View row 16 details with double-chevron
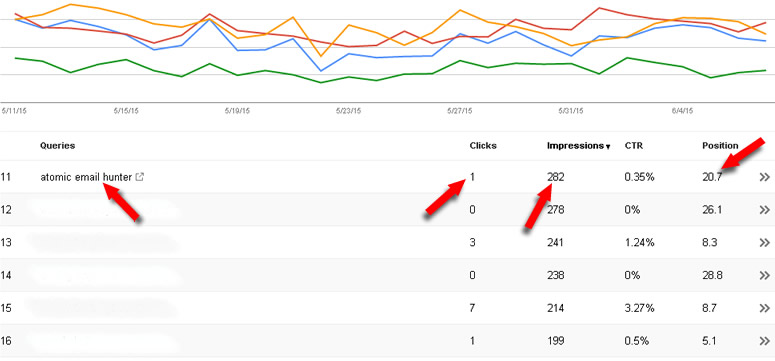Viewport: 775px width, 361px height. click(x=764, y=341)
